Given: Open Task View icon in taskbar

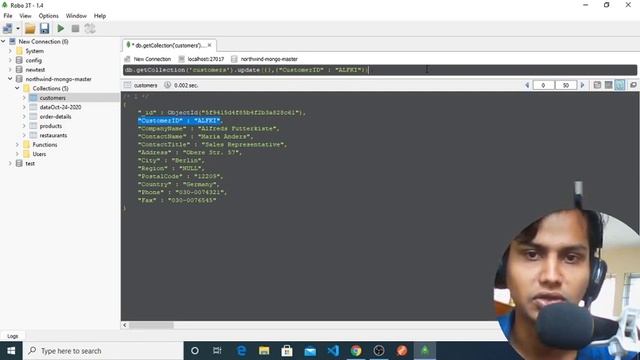Looking at the screenshot, I should coord(217,351).
